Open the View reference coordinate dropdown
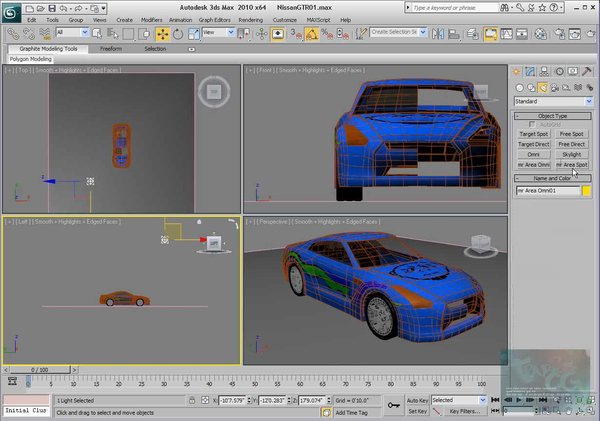This screenshot has height=421, width=600. 218,33
